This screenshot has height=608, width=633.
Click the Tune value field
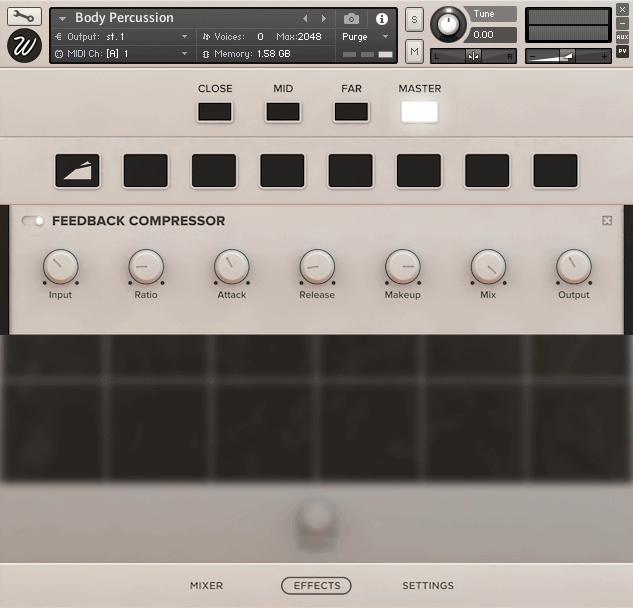[494, 35]
